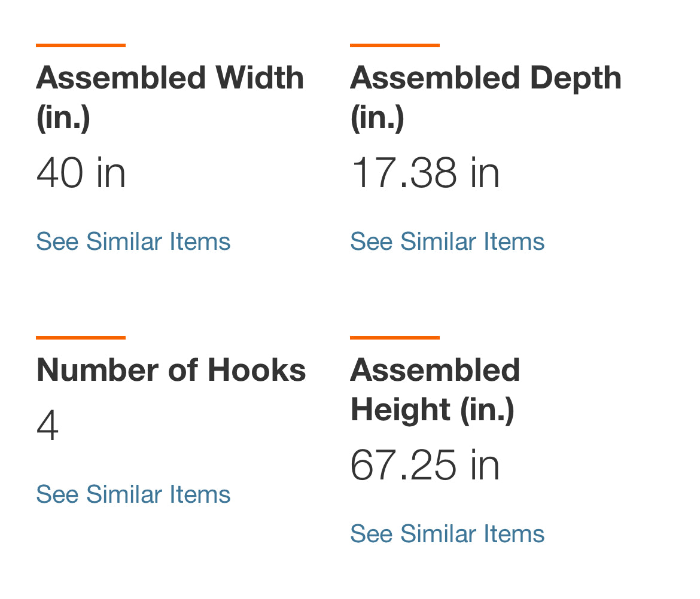Open See Similar Items under Assembled Width
Screen dimensions: 700x599
(133, 242)
